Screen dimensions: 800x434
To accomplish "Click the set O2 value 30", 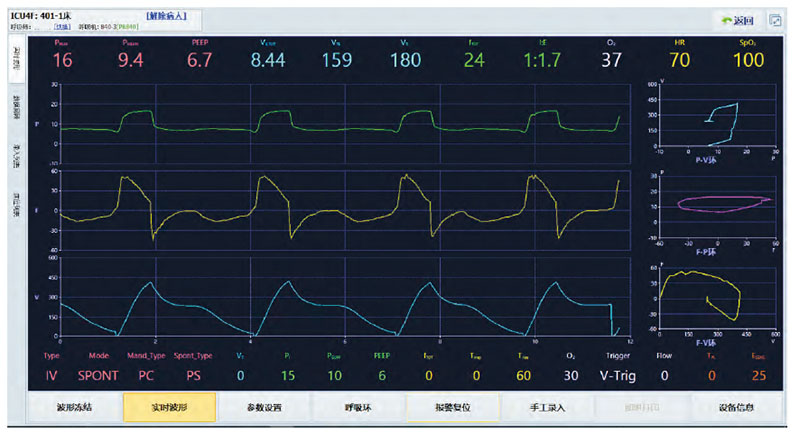I will click(571, 376).
